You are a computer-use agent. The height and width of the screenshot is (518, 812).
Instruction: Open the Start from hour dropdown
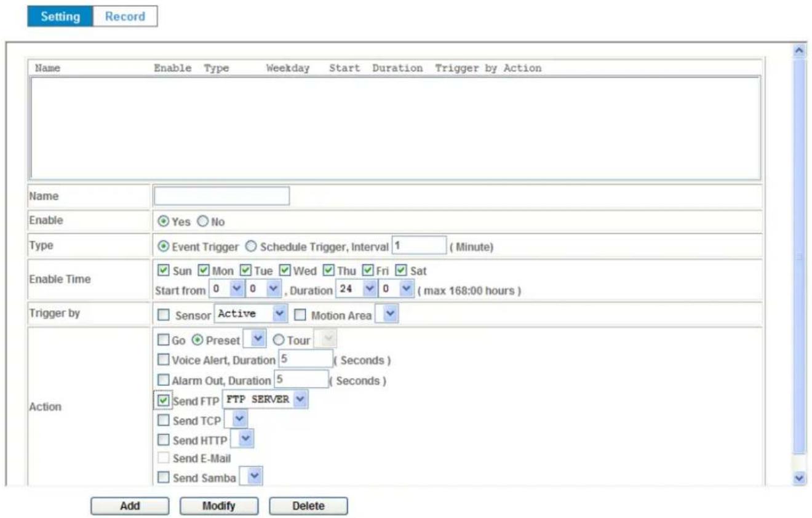(x=226, y=289)
